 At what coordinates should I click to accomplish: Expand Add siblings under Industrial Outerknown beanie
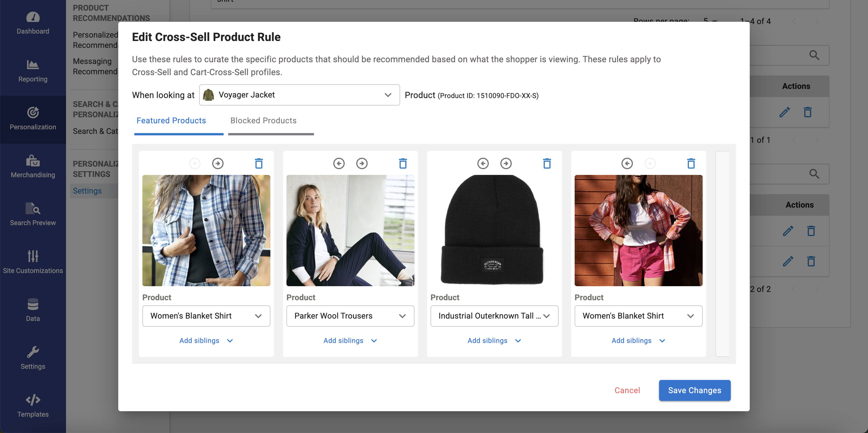click(494, 341)
